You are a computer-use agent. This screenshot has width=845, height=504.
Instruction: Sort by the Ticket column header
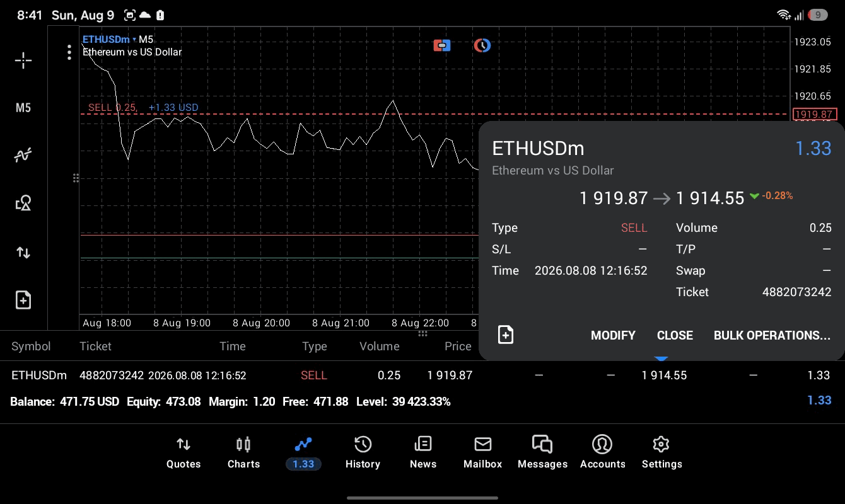coord(95,346)
